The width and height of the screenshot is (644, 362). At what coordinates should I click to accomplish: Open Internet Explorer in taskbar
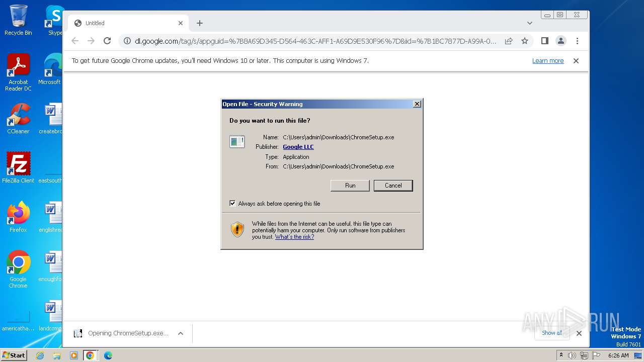(x=40, y=355)
